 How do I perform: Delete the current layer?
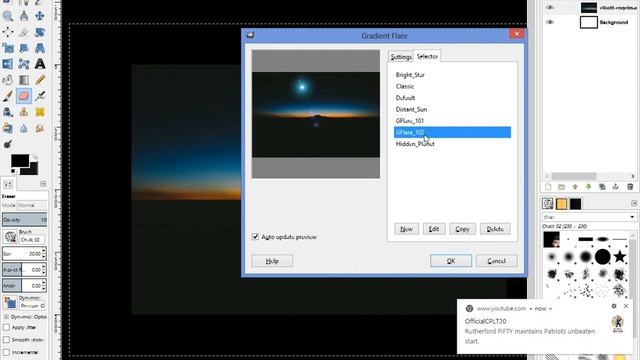pyautogui.click(x=630, y=187)
